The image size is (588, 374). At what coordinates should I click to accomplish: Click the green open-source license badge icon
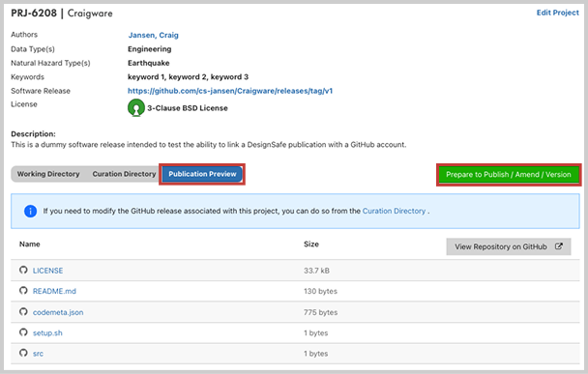click(x=136, y=108)
